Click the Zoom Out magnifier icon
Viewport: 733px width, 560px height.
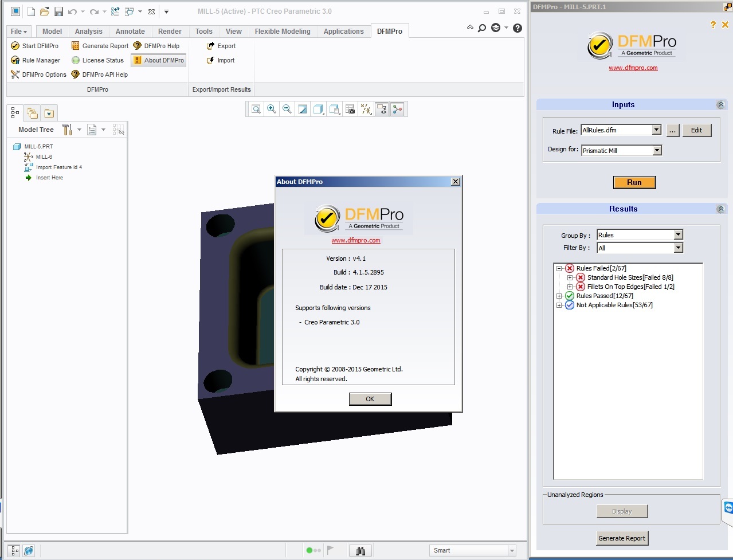(287, 109)
